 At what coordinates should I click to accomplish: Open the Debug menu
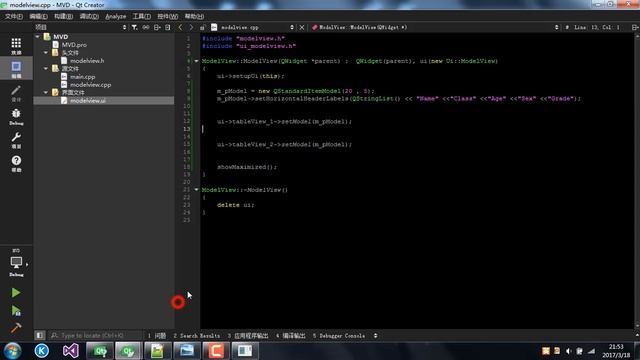(x=89, y=16)
